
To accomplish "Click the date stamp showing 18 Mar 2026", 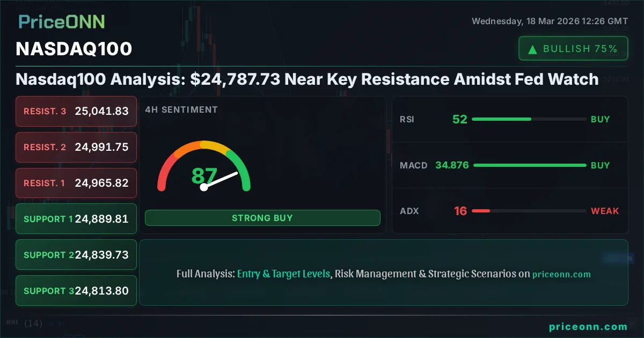I will point(549,21).
